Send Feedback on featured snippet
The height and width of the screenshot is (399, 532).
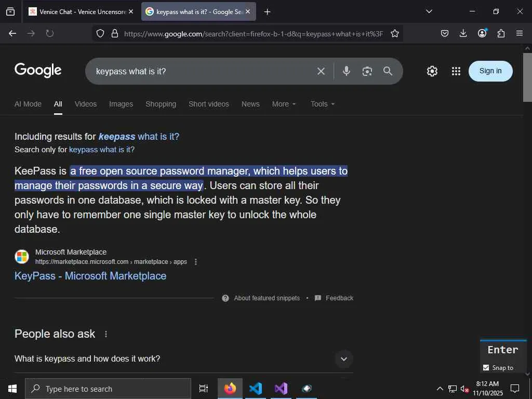click(x=334, y=298)
